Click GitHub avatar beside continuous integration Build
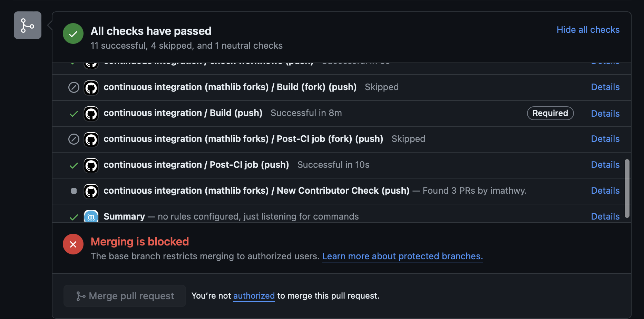This screenshot has height=319, width=644. tap(91, 114)
